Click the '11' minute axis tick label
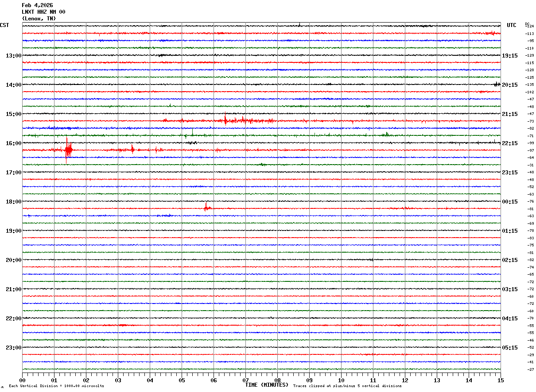The width and height of the screenshot is (536, 392). [373, 380]
